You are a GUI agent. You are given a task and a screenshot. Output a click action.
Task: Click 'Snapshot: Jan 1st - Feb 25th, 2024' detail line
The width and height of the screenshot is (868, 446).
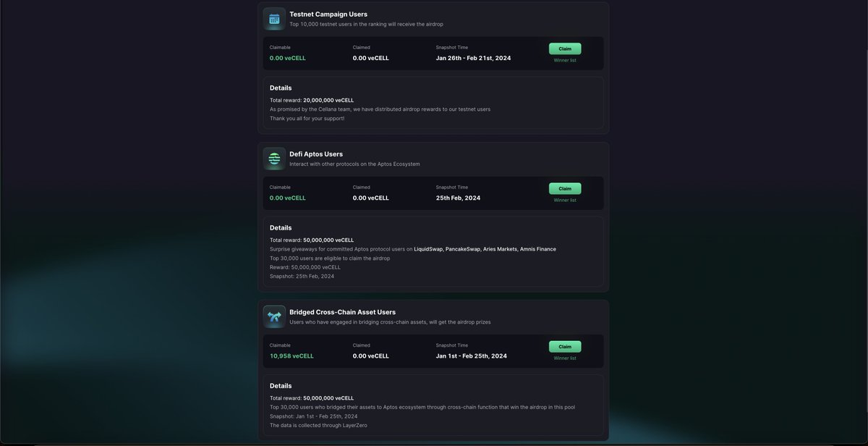[x=313, y=416]
